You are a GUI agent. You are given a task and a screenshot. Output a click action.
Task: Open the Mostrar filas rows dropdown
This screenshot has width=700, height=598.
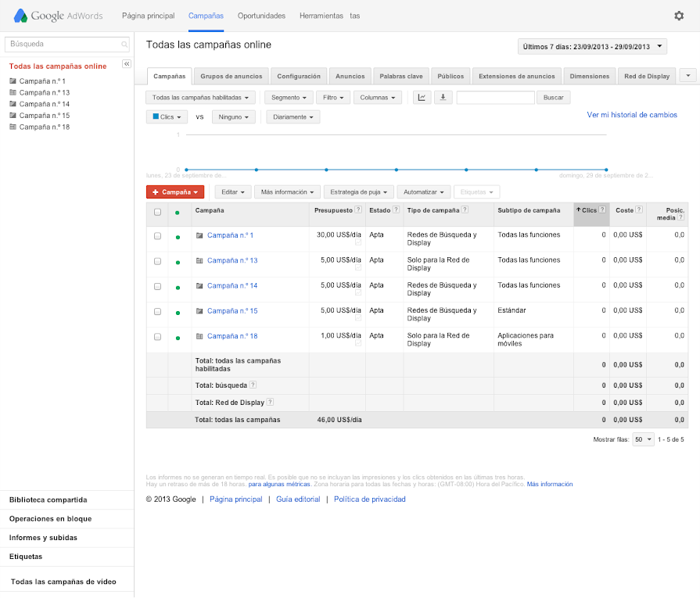[644, 440]
